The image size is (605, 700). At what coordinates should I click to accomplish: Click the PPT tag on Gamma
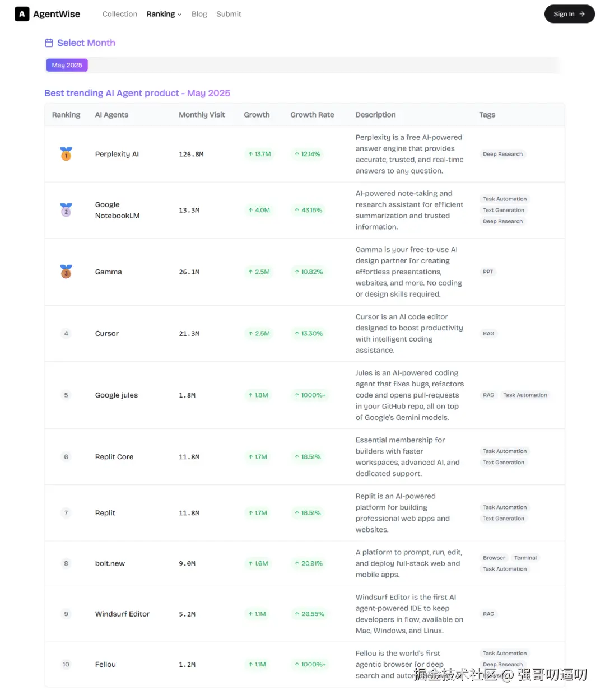click(x=488, y=272)
